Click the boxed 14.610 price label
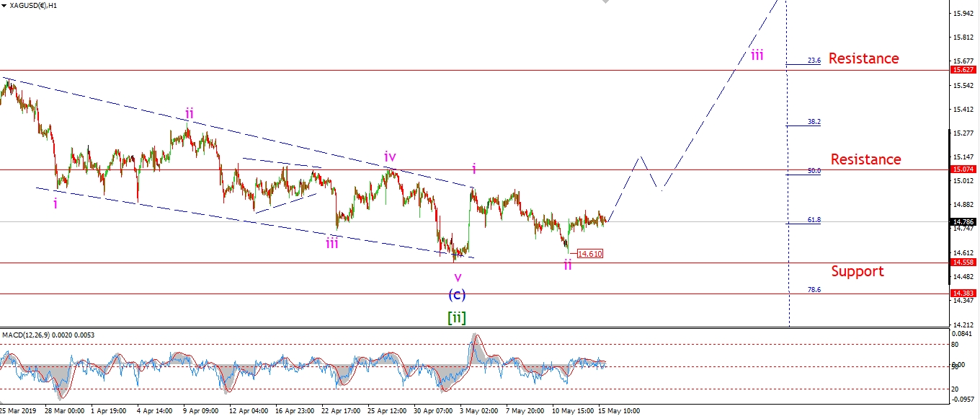 (x=589, y=254)
